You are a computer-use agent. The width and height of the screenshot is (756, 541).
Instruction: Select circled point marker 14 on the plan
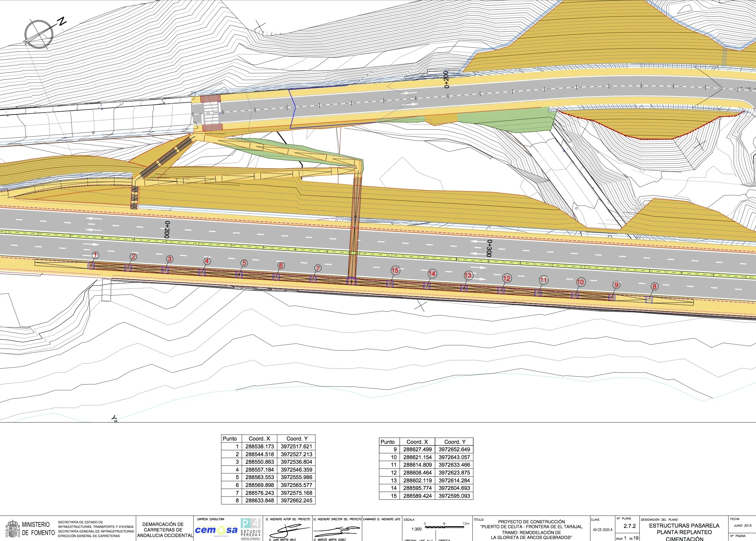[432, 274]
